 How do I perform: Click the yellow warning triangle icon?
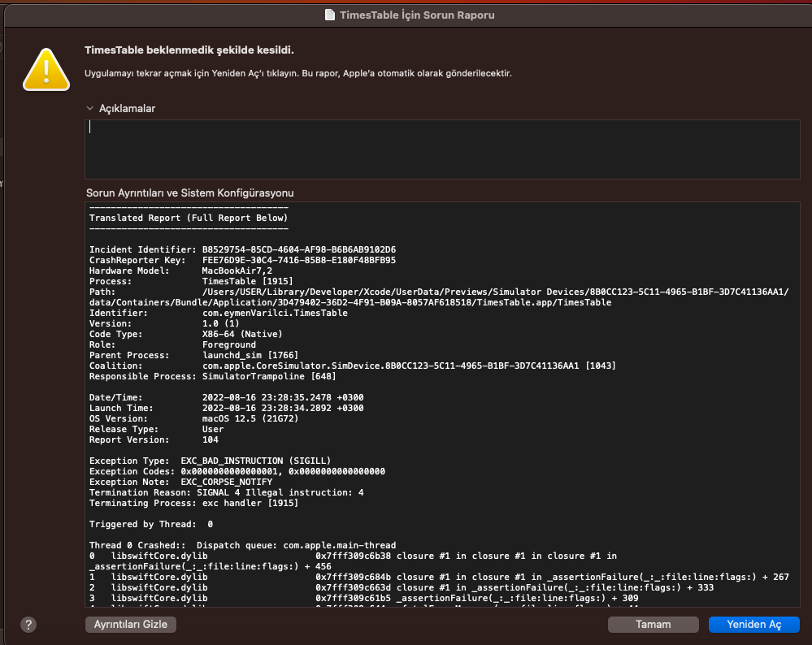pyautogui.click(x=46, y=68)
